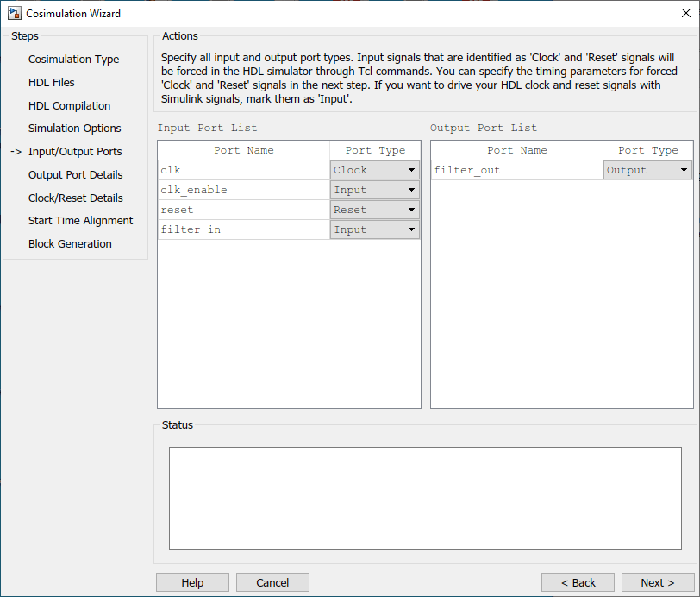
Task: Click the Cosimulation Wizard title bar icon
Action: pos(13,13)
